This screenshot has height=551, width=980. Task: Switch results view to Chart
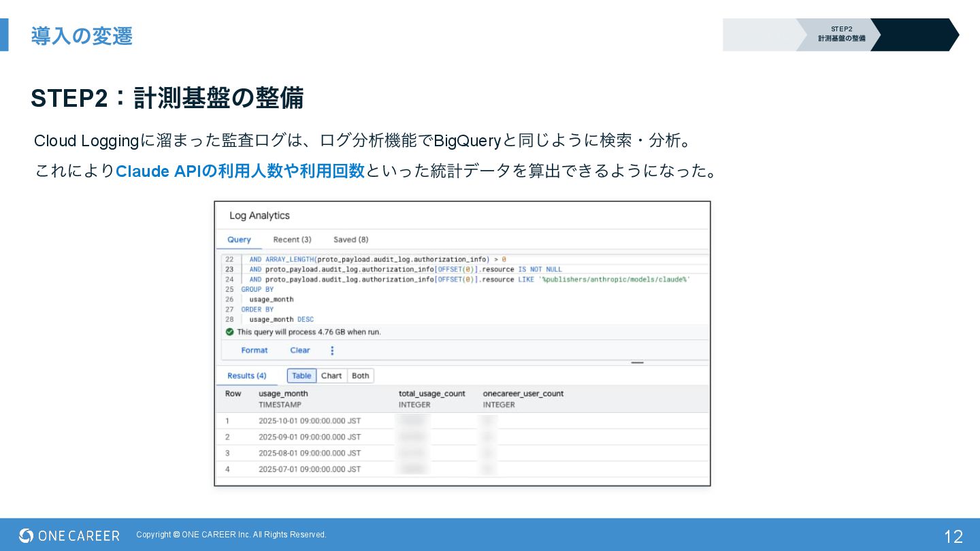pos(331,375)
